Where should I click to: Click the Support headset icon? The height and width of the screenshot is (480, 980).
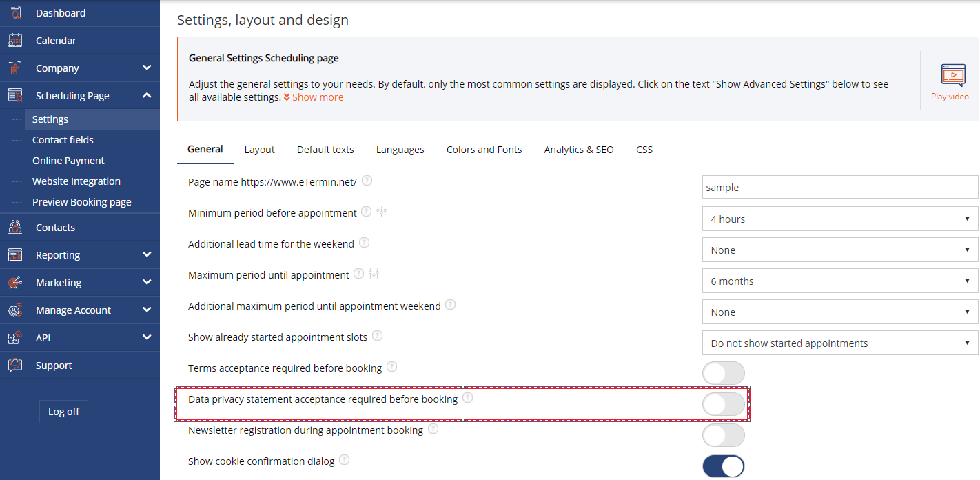click(x=15, y=365)
